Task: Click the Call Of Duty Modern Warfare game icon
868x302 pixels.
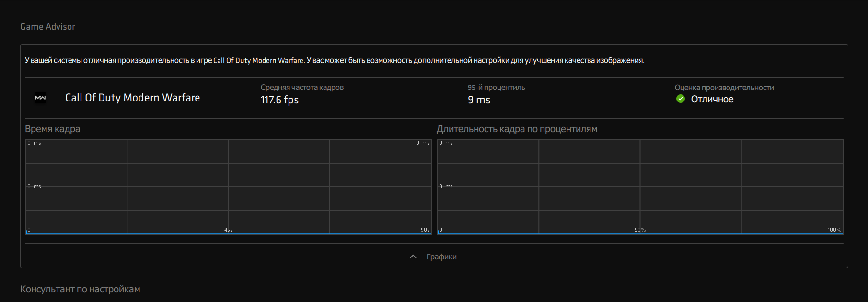Action: tap(40, 98)
